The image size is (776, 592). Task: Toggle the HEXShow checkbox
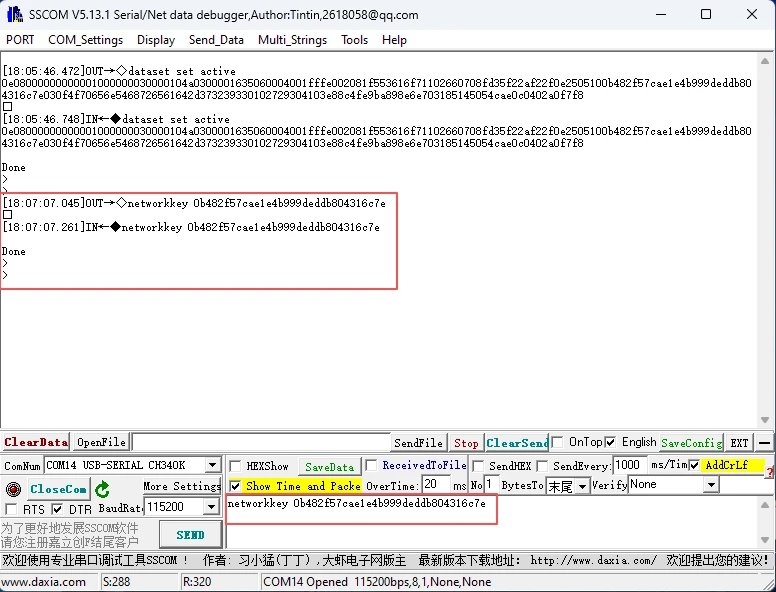tap(235, 466)
